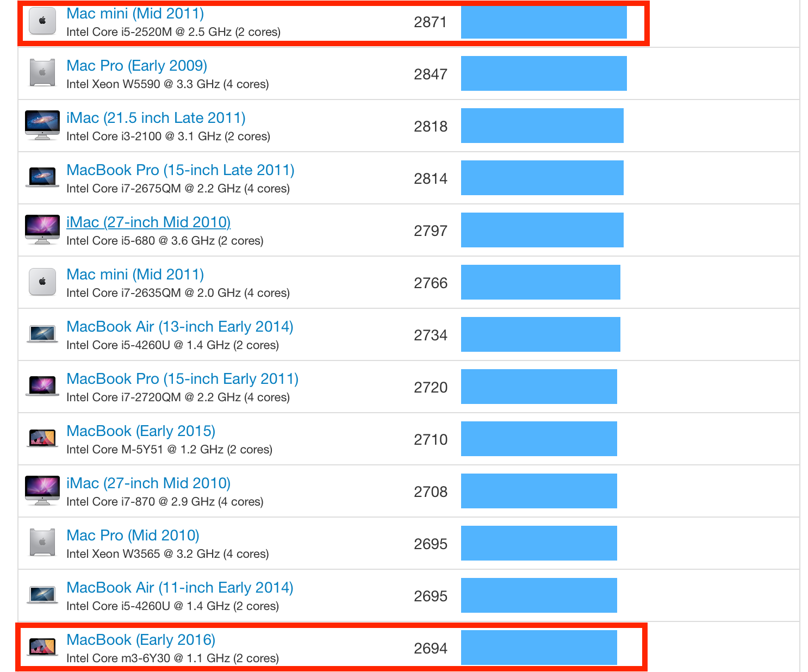The height and width of the screenshot is (672, 808).
Task: Click Mac Pro tower icon for Mid 2010
Action: click(42, 543)
